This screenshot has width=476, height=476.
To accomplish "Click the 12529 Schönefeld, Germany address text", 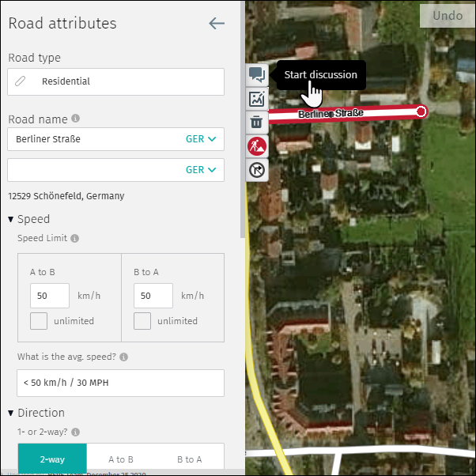I will [x=66, y=196].
